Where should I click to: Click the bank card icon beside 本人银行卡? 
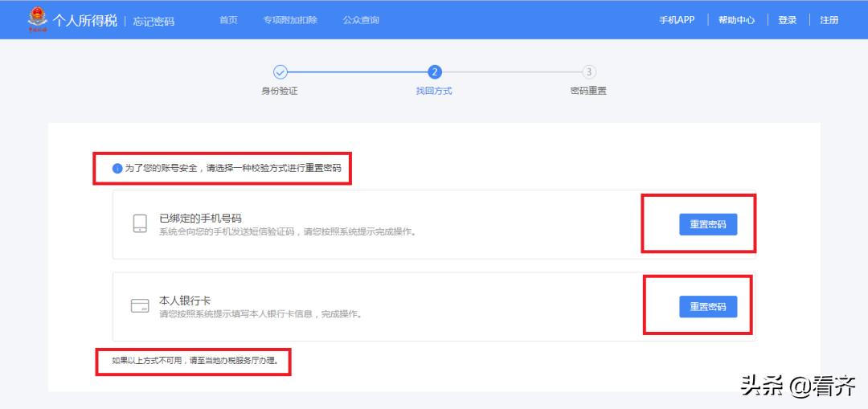140,305
